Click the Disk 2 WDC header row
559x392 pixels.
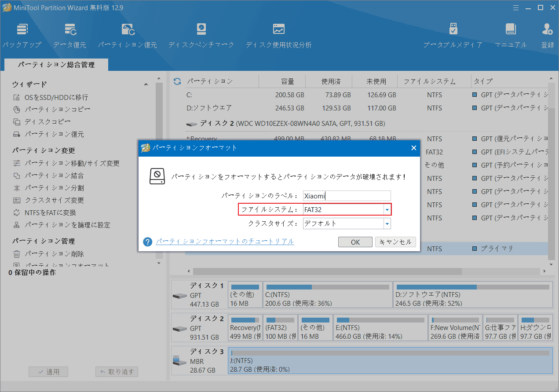point(366,124)
